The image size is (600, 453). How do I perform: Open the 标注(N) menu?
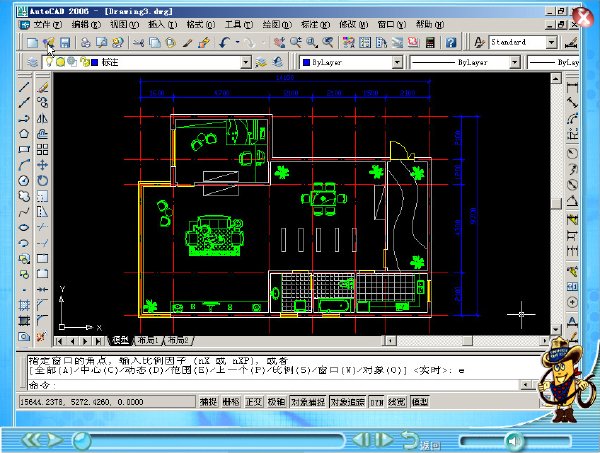(315, 25)
